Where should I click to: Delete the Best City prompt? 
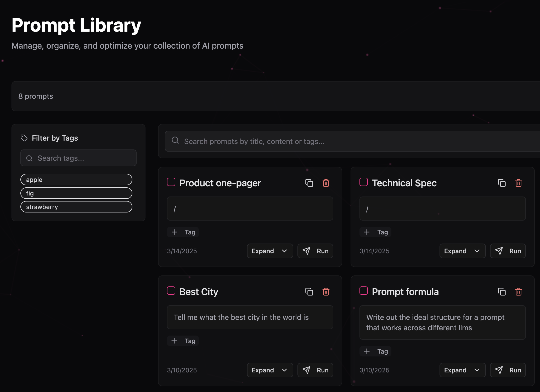326,292
